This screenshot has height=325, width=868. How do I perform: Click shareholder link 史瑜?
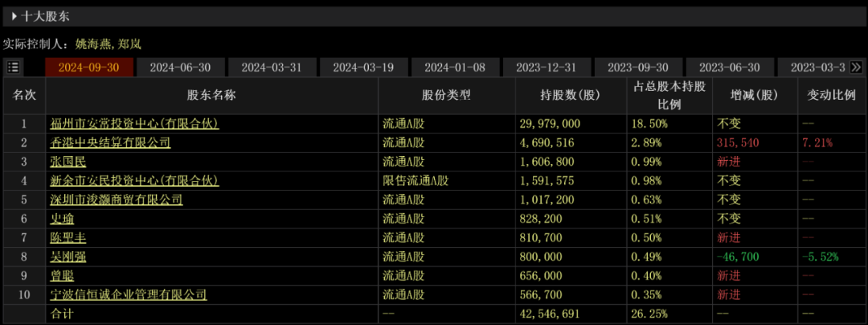62,219
